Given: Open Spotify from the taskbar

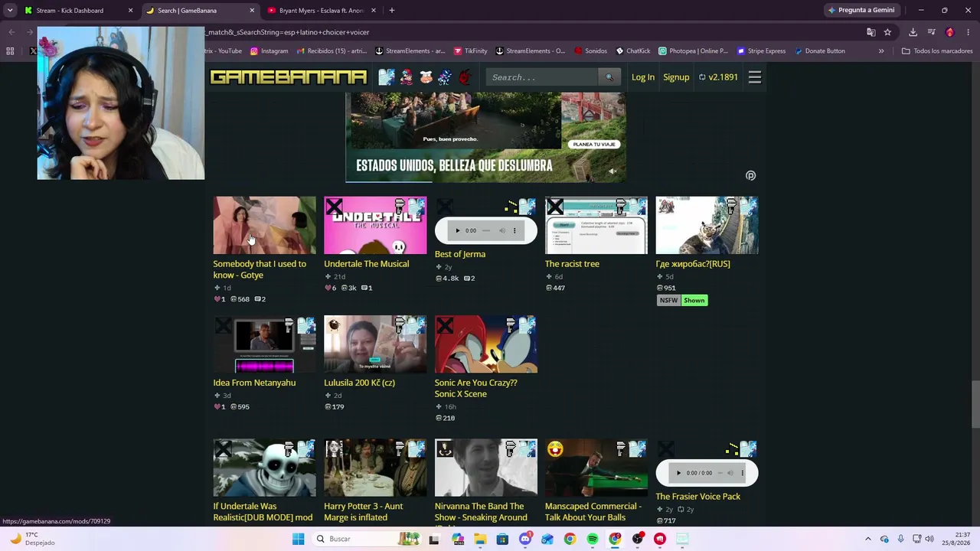Looking at the screenshot, I should pyautogui.click(x=593, y=539).
